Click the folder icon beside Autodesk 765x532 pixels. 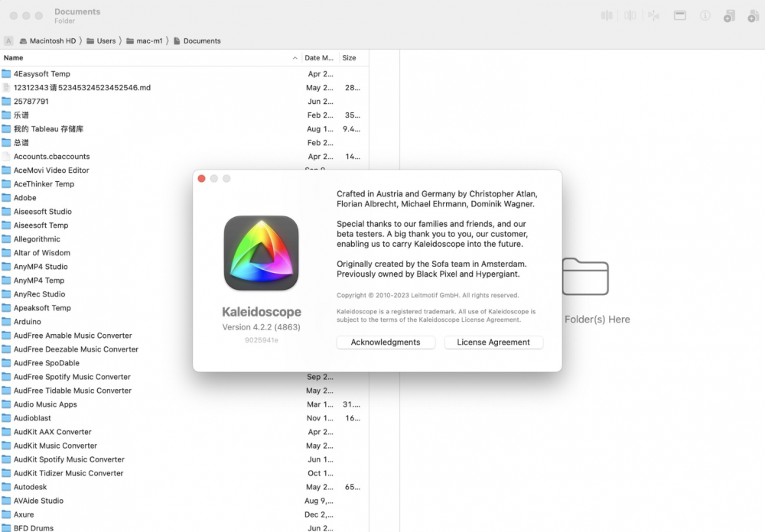[x=6, y=487]
